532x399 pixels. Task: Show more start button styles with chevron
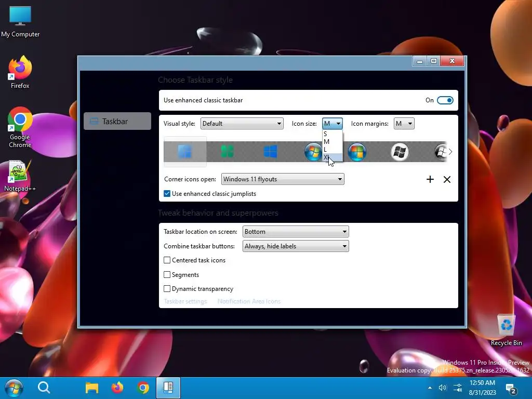450,152
